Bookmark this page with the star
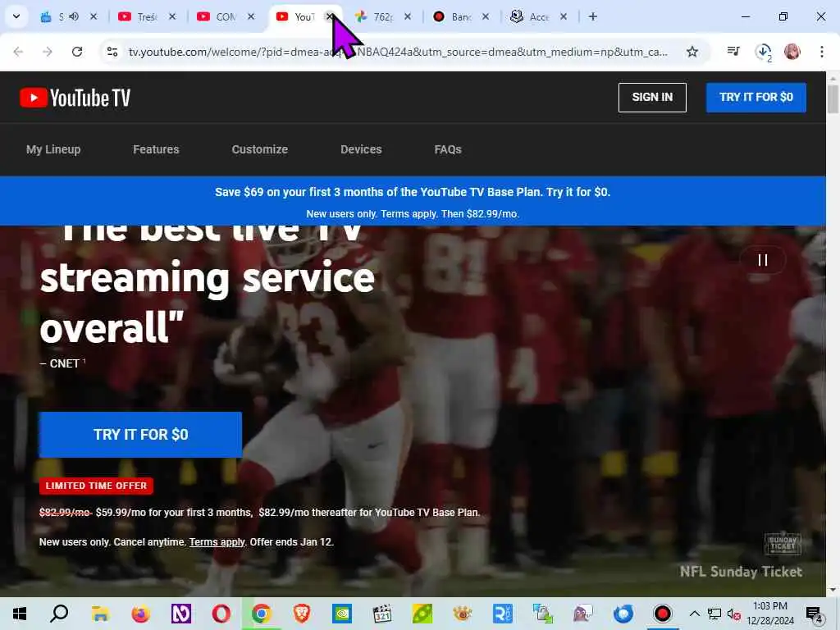Image resolution: width=840 pixels, height=630 pixels. pos(692,52)
